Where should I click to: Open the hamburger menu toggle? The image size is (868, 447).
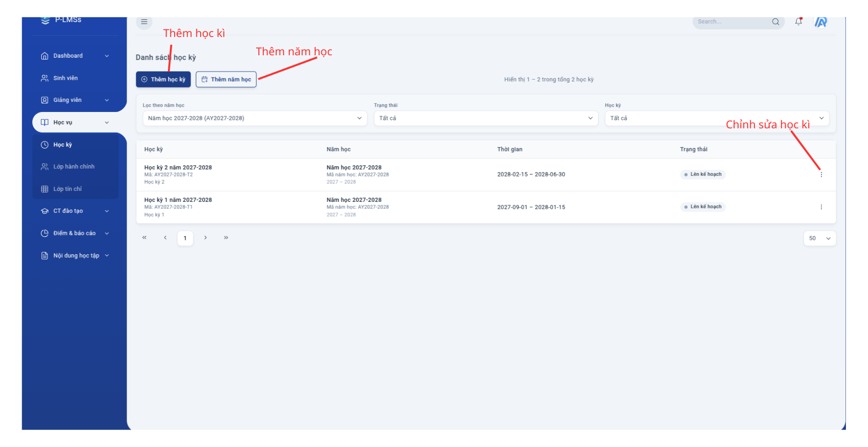[144, 22]
